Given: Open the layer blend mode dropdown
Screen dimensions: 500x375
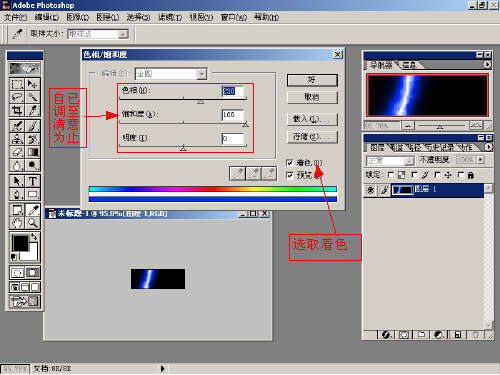Looking at the screenshot, I should pos(390,160).
